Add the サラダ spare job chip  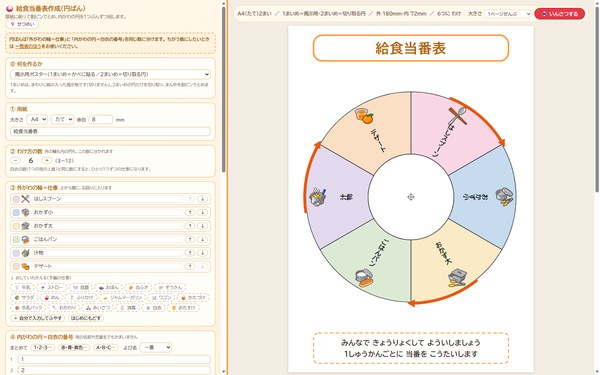25,298
